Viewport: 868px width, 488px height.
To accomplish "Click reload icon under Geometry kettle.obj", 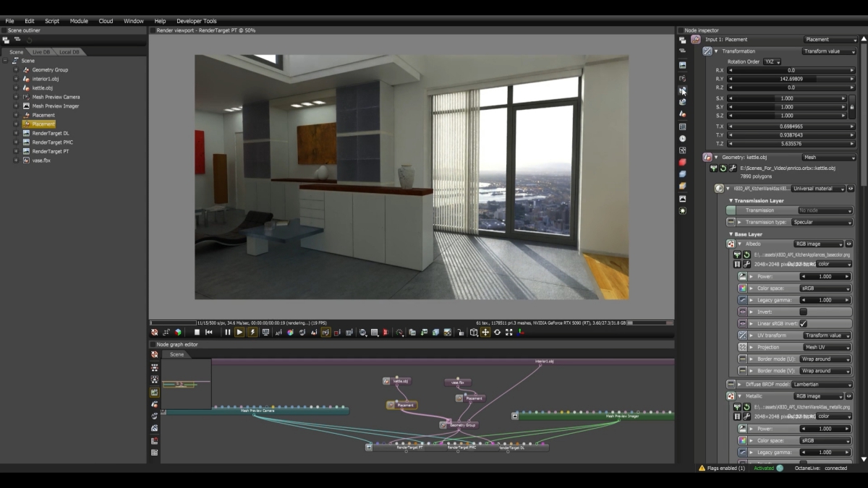I will click(723, 168).
